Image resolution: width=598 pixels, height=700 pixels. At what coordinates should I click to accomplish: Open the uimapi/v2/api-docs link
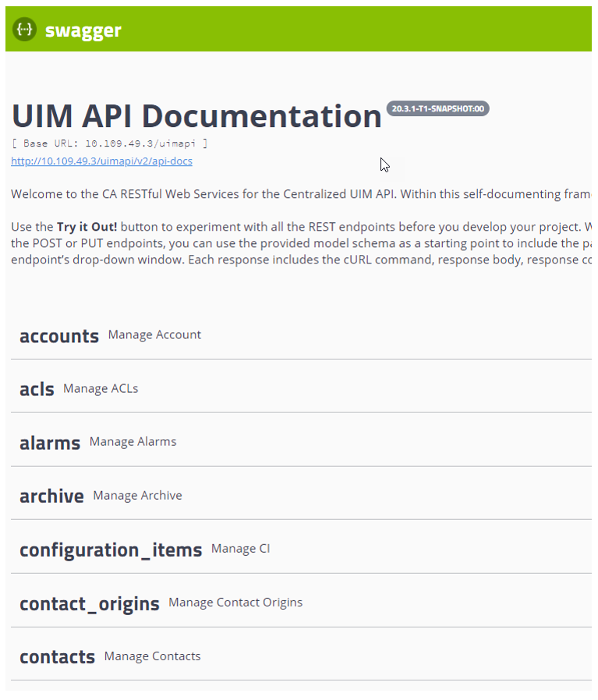click(101, 161)
